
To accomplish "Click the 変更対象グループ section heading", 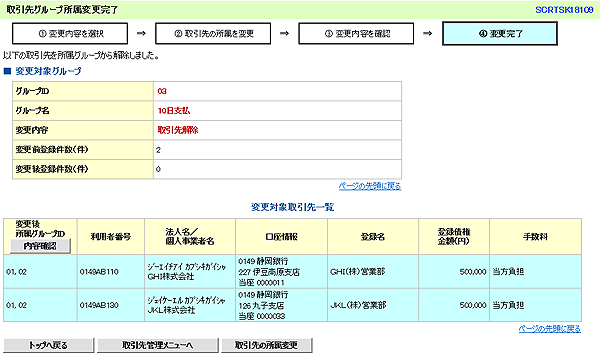I will [48, 71].
